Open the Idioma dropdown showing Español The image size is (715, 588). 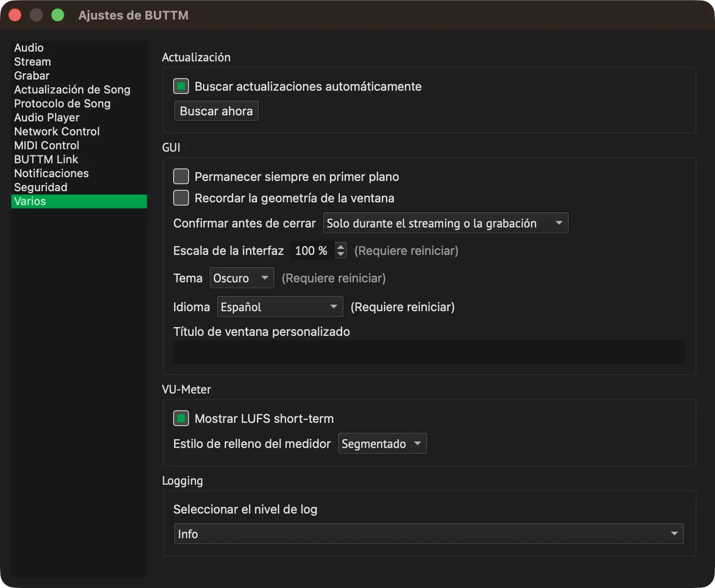pyautogui.click(x=280, y=307)
